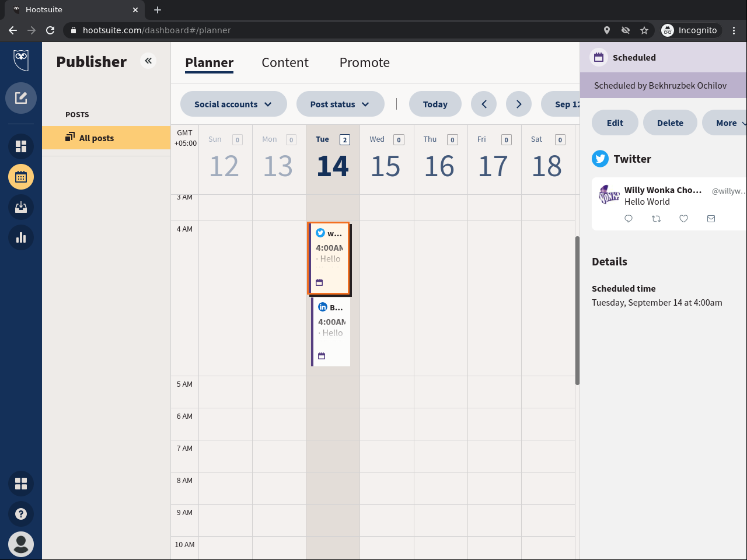Open the Sep date range picker

[560, 104]
